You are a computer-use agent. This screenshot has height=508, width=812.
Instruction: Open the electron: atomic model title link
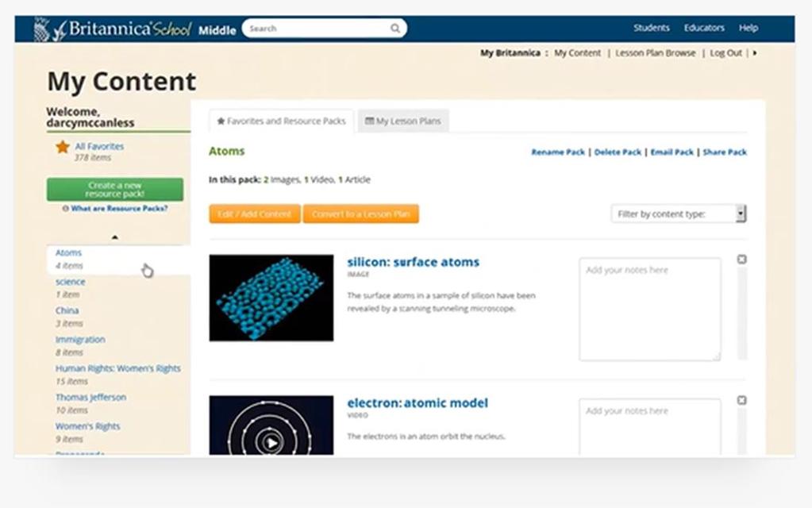(418, 403)
